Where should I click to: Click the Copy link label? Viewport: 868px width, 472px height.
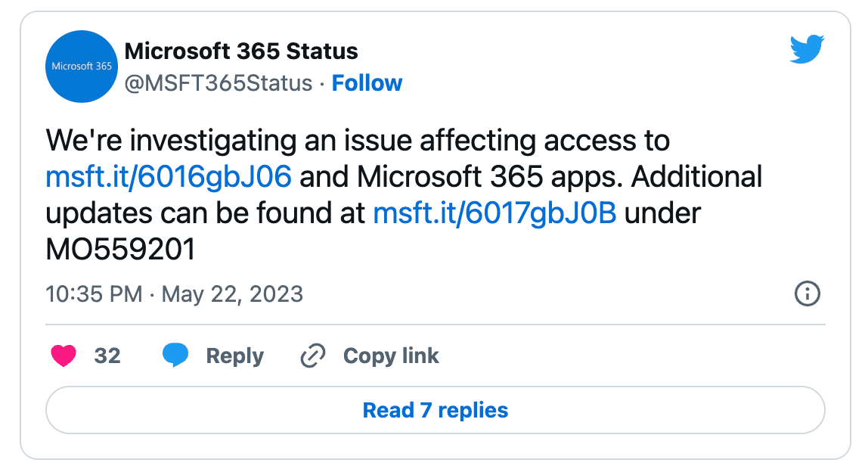tap(390, 356)
